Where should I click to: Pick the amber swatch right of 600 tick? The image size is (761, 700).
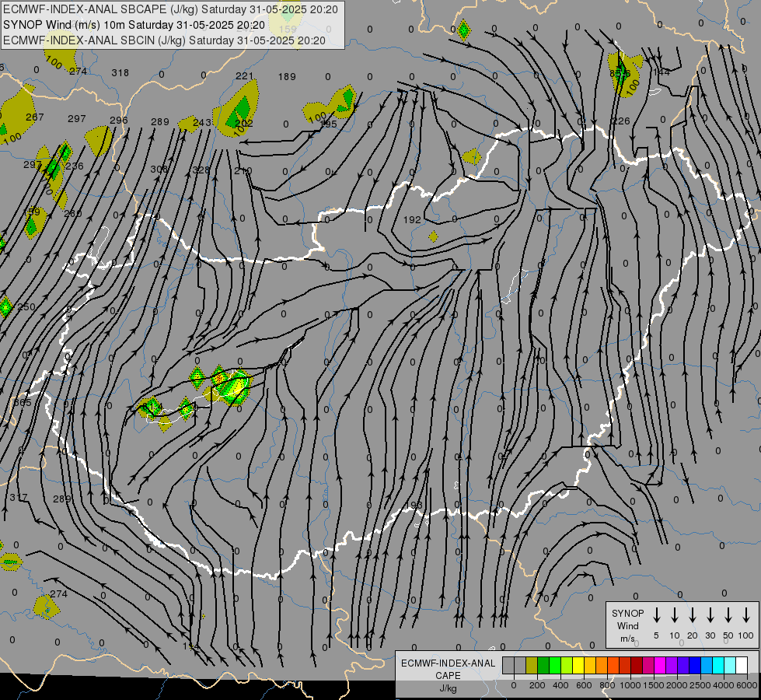click(x=590, y=666)
